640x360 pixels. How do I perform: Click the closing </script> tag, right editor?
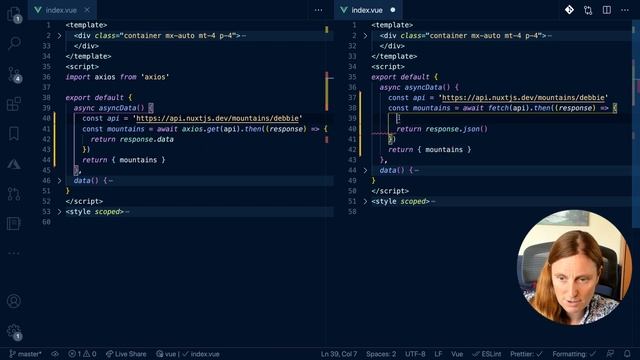point(390,191)
